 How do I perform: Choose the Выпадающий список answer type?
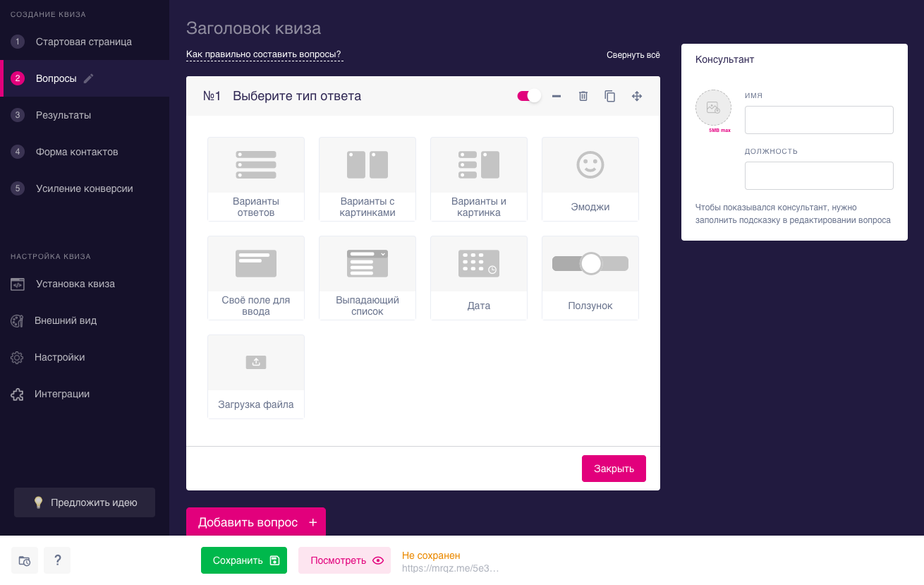367,277
